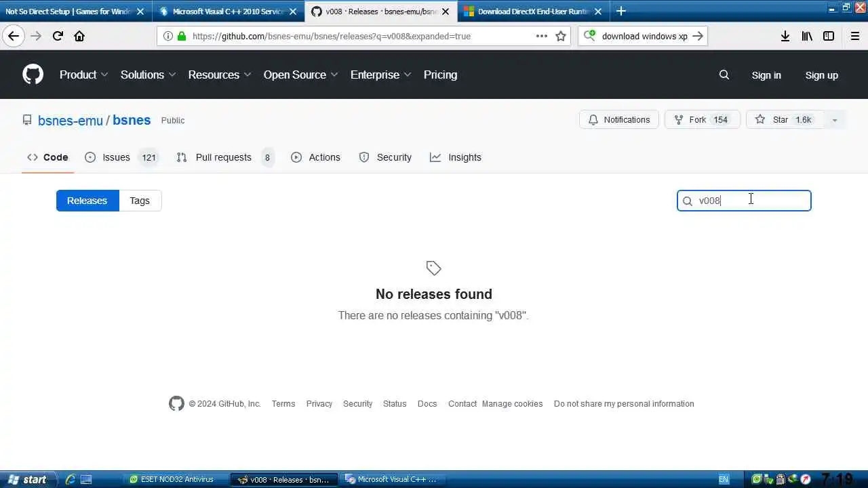Viewport: 868px width, 488px height.
Task: Open the Windows start menu
Action: point(28,479)
